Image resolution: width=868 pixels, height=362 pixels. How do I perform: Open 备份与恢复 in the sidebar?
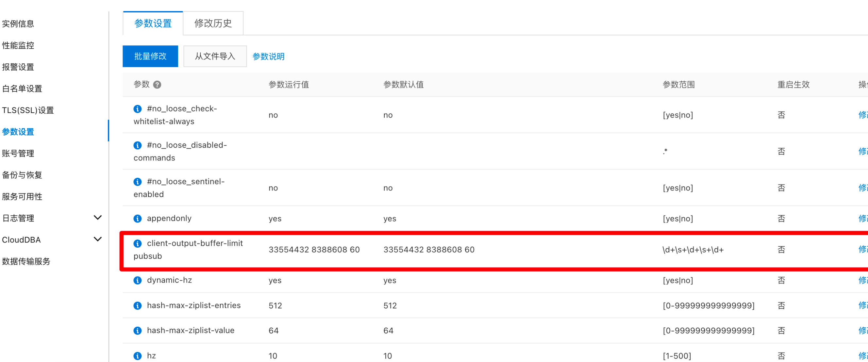pos(22,175)
